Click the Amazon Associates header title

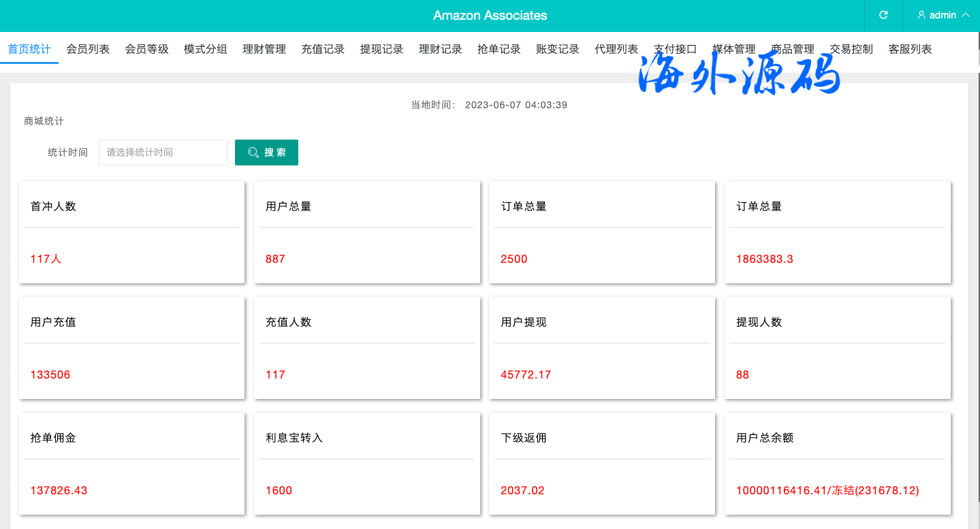[x=490, y=16]
